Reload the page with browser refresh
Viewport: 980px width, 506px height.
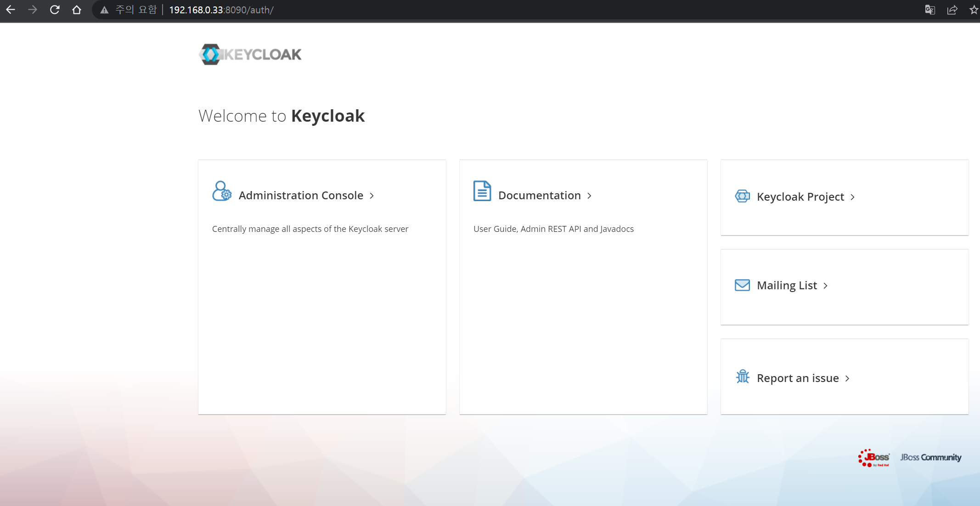click(x=55, y=10)
